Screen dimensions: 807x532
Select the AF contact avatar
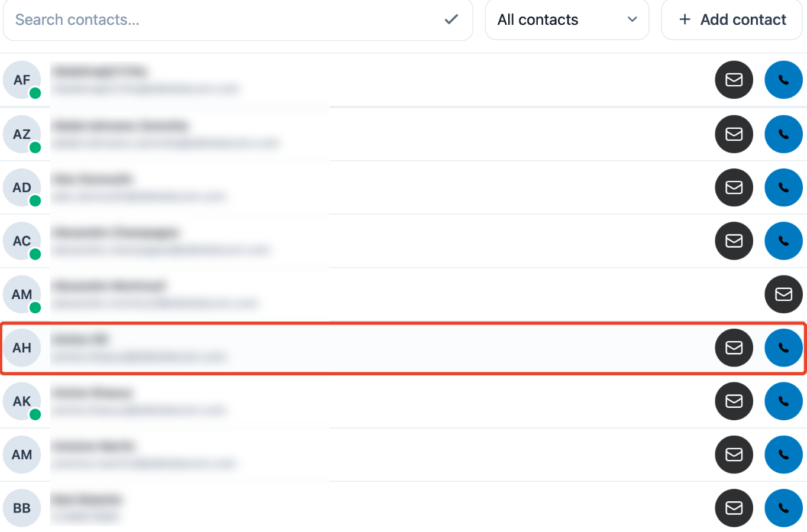pyautogui.click(x=22, y=80)
